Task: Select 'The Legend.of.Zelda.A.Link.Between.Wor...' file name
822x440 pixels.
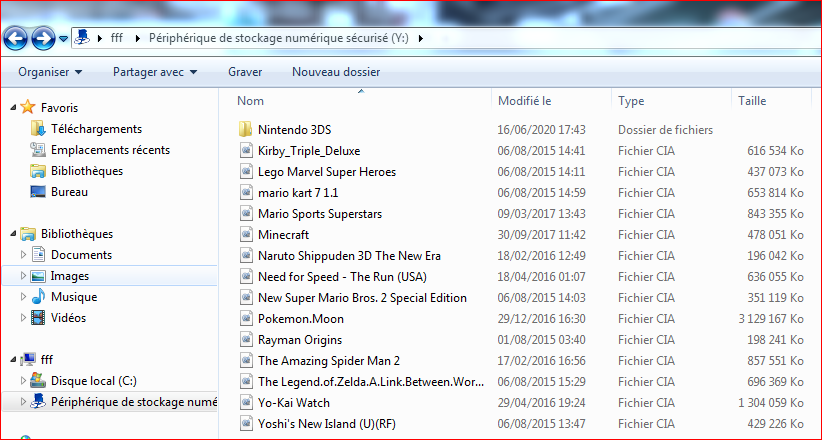Action: (x=371, y=382)
